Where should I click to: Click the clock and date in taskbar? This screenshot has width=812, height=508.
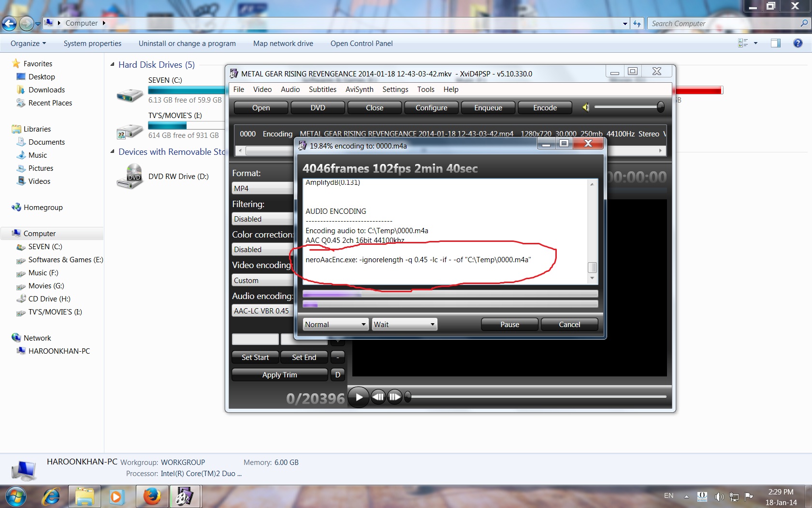pyautogui.click(x=781, y=497)
